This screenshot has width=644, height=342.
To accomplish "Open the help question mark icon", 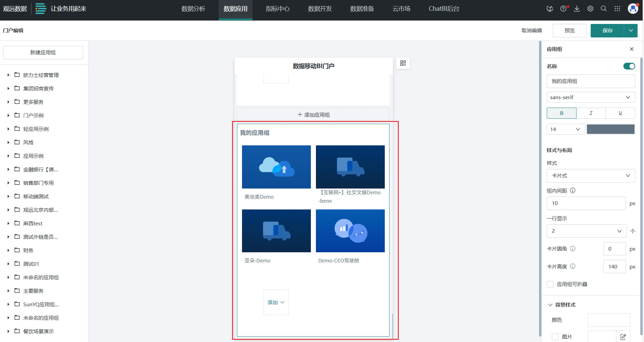I will (x=563, y=9).
